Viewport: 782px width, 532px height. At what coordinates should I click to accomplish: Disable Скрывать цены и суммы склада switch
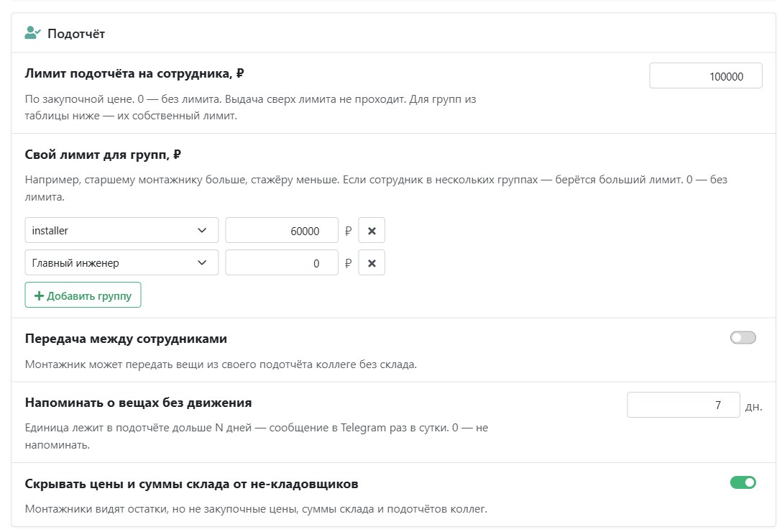pyautogui.click(x=742, y=482)
